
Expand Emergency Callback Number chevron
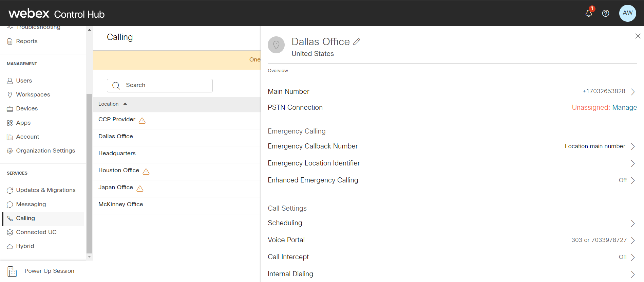click(x=633, y=146)
